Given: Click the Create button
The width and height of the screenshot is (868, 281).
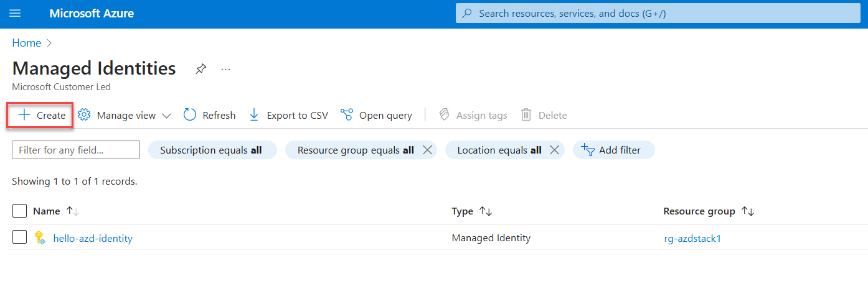Looking at the screenshot, I should [x=42, y=115].
